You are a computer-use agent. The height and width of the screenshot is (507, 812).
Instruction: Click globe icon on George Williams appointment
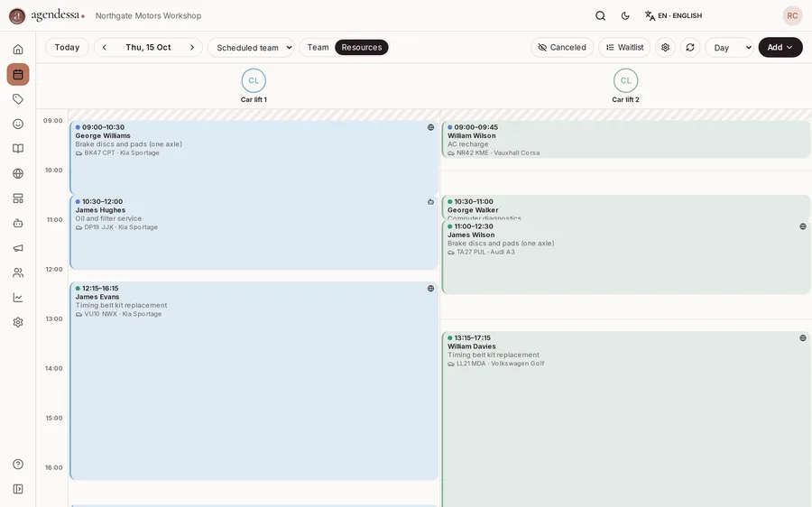(x=431, y=127)
